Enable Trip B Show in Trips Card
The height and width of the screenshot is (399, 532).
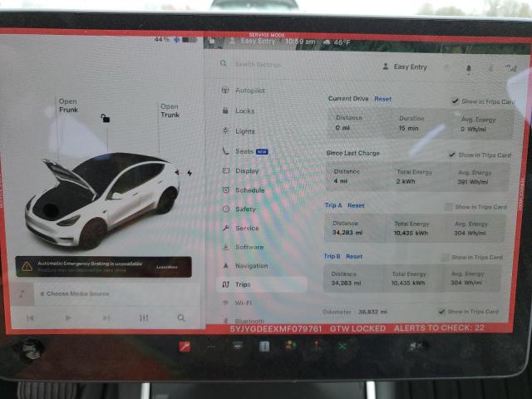pyautogui.click(x=446, y=257)
